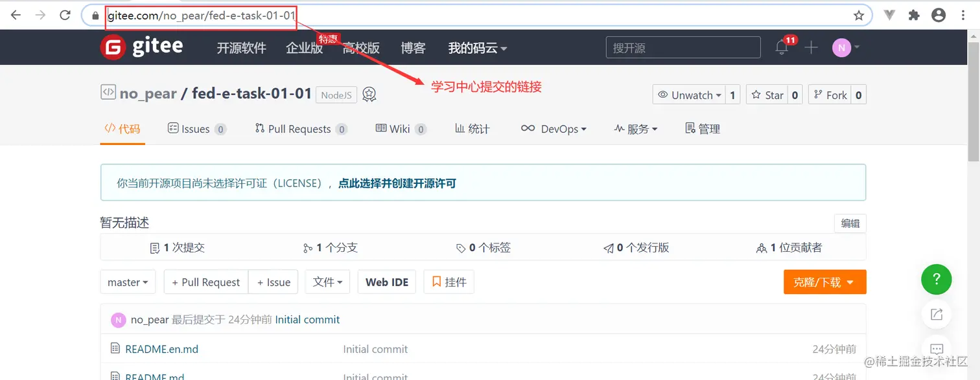980x380 pixels.
Task: Open the Unwatch dropdown
Action: (x=689, y=95)
